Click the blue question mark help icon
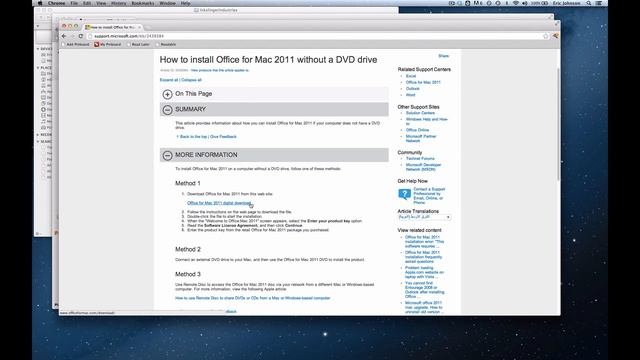 pos(404,194)
